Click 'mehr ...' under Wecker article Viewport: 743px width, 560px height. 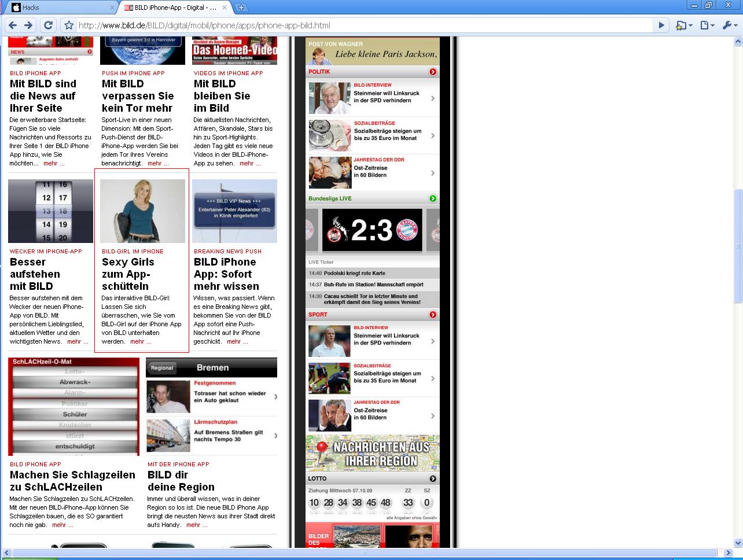tap(78, 341)
